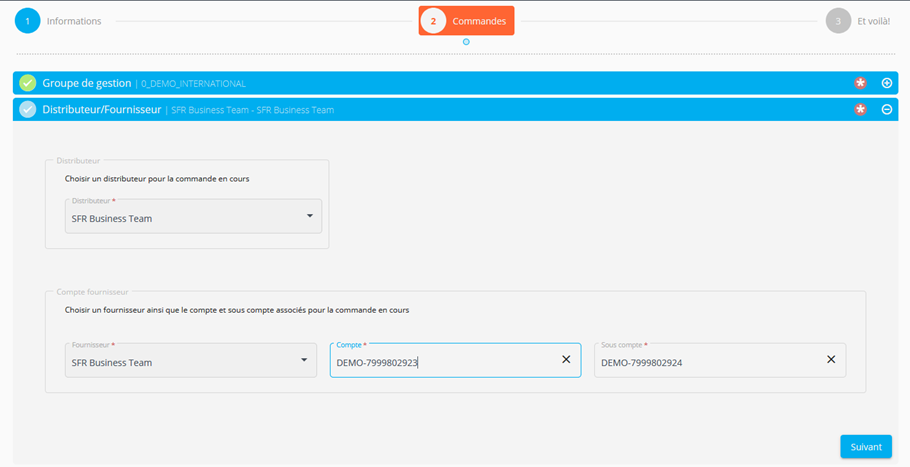Click the Groupe de gestion header title
Screen dimensions: 910x467
[x=86, y=83]
